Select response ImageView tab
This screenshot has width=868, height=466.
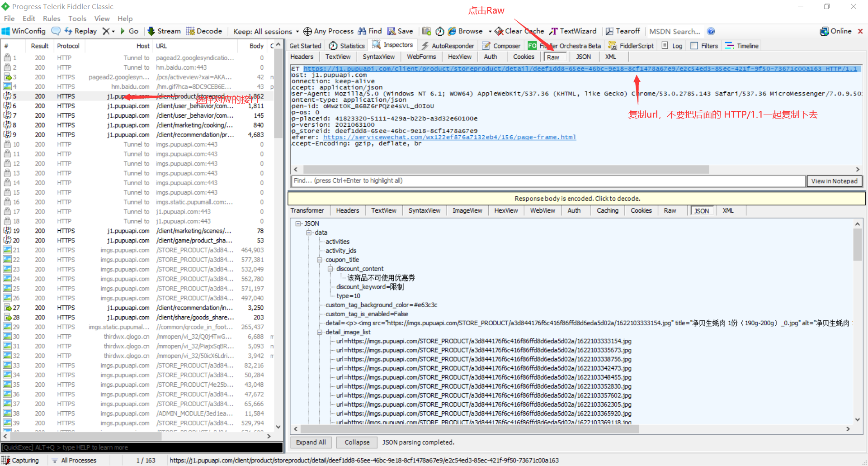467,211
